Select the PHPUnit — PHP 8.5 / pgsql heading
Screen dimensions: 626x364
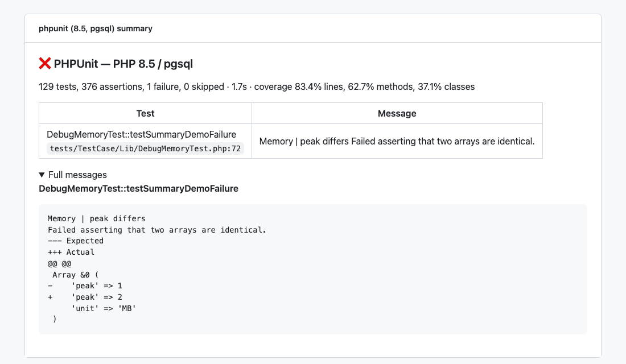pyautogui.click(x=123, y=64)
